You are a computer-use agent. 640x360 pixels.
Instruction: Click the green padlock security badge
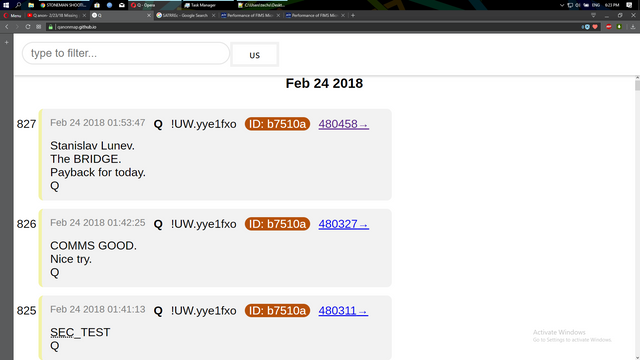coord(51,27)
